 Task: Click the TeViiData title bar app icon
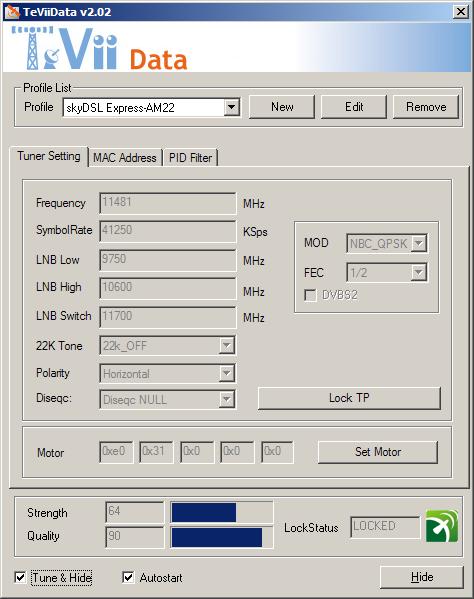point(12,12)
